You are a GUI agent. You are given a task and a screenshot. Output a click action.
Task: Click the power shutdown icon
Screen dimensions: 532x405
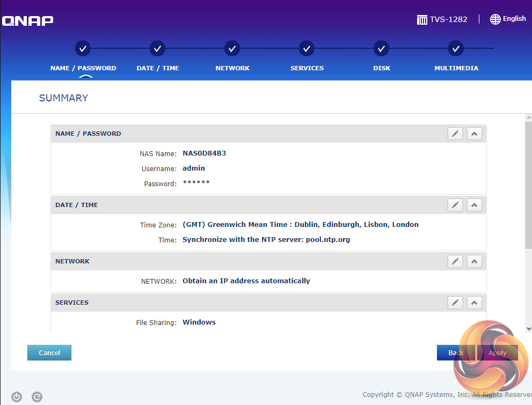[16, 396]
